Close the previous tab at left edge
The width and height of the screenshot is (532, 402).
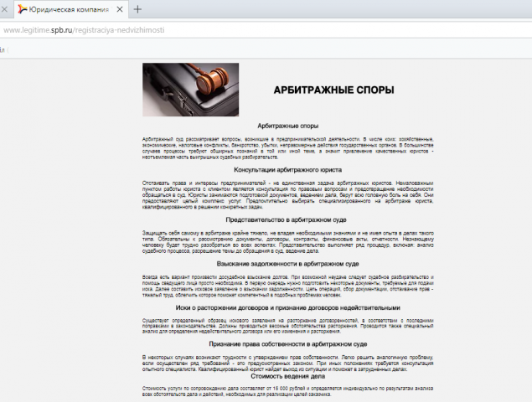coord(4,9)
